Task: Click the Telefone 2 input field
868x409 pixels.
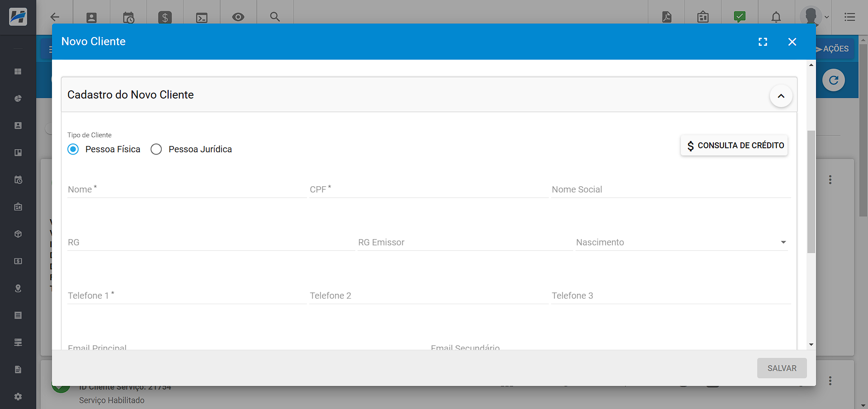Action: pyautogui.click(x=429, y=296)
